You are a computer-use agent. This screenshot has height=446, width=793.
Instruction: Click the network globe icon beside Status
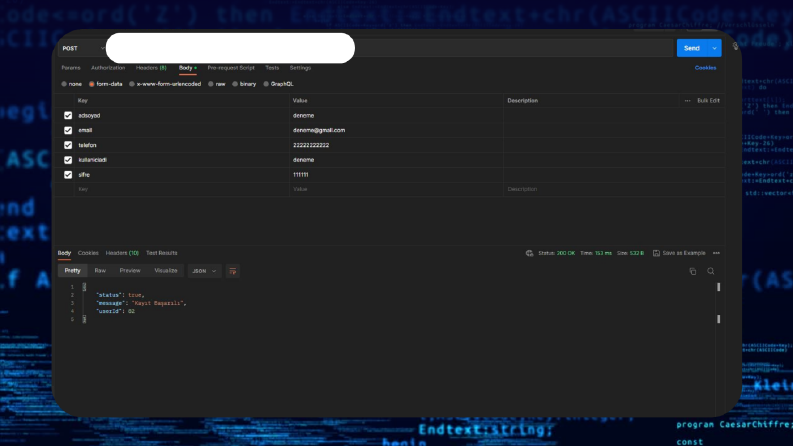(529, 253)
